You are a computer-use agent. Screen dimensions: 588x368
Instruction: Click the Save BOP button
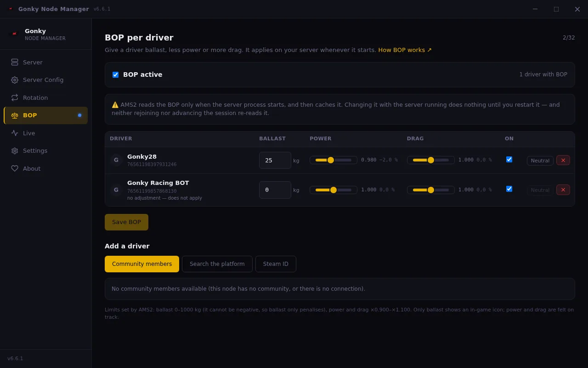pos(126,222)
